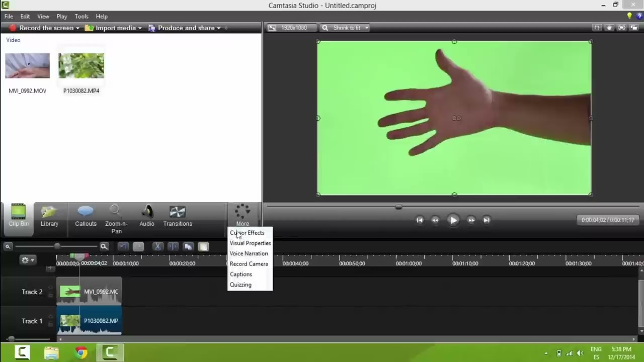Choose Visual Properties from More menu
Viewport: 644px width, 362px height.
pos(250,243)
